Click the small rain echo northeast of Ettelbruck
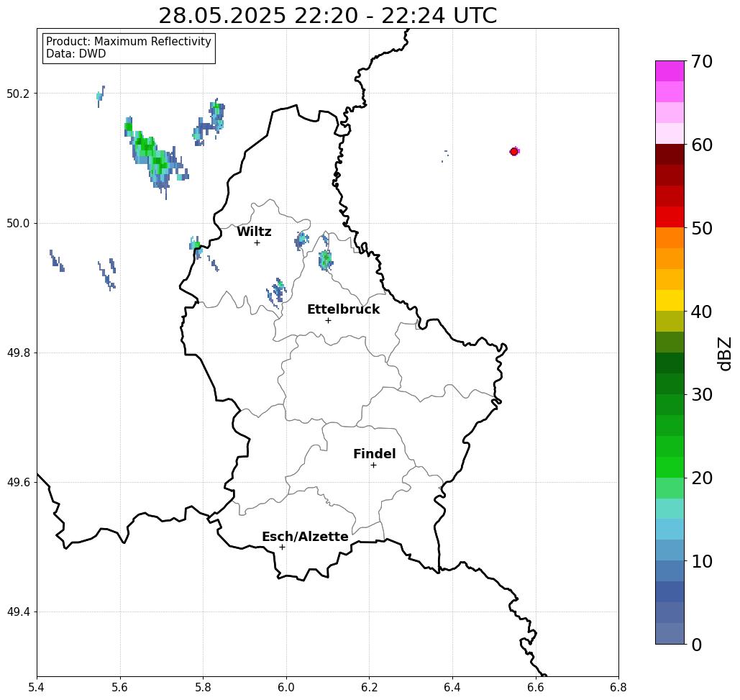740x700 pixels. [325, 259]
